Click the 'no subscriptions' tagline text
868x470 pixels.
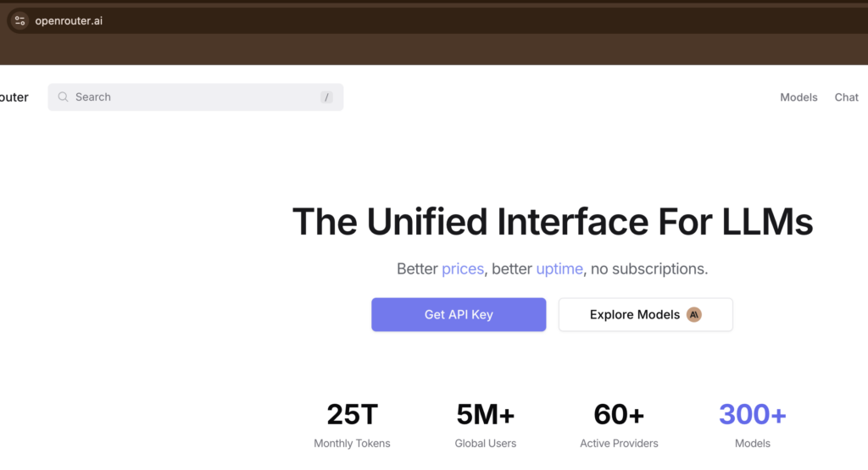pos(648,269)
